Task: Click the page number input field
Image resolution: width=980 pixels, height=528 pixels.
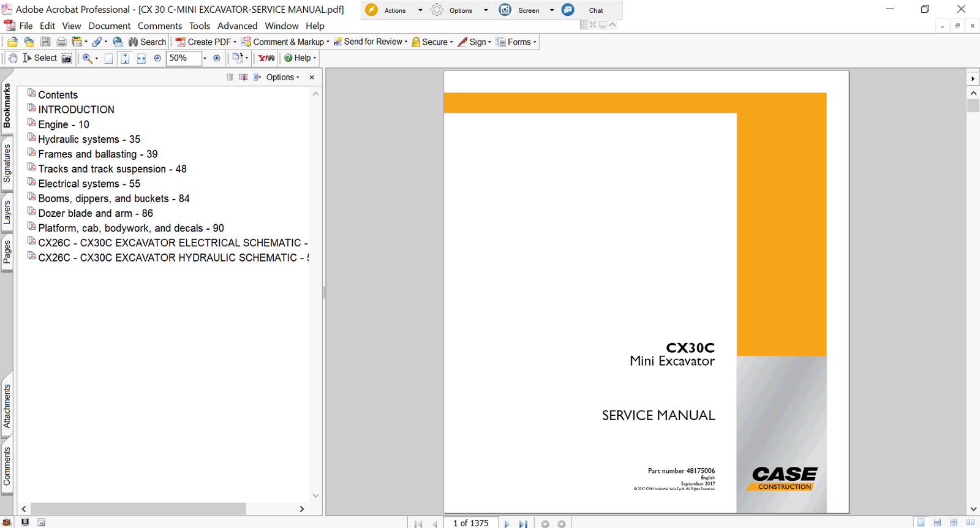Action: tap(470, 523)
